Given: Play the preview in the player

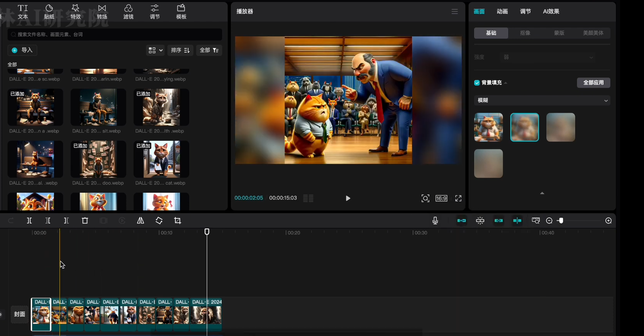Looking at the screenshot, I should [x=348, y=198].
